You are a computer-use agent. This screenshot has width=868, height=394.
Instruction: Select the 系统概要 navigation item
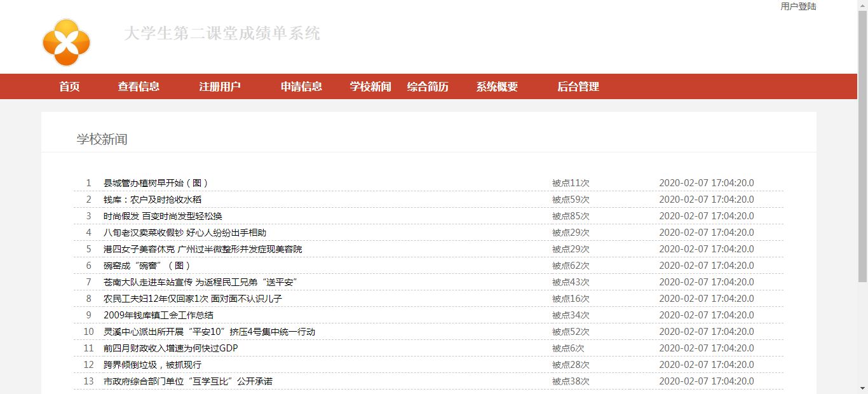pos(497,86)
